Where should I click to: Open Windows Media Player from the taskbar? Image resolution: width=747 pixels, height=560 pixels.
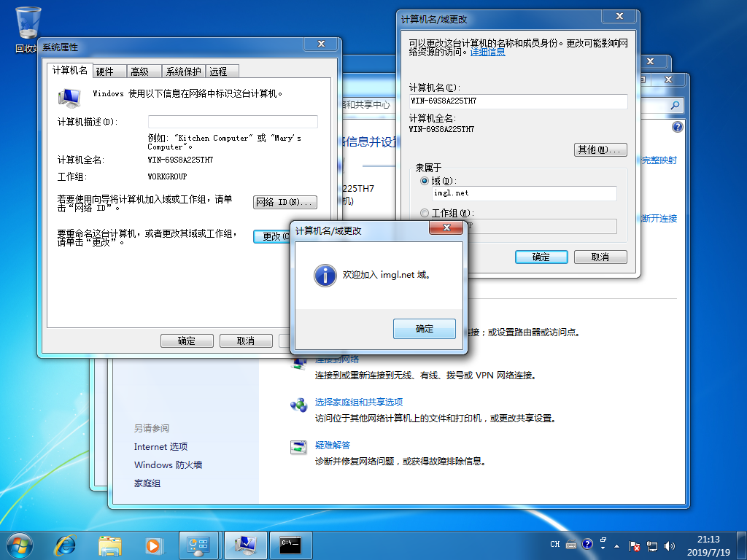coord(153,544)
